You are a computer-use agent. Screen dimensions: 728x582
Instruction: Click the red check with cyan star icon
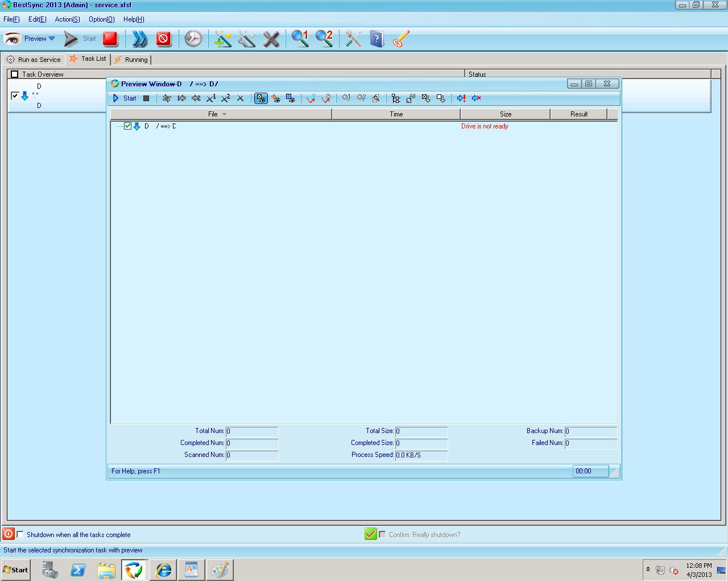tap(311, 98)
